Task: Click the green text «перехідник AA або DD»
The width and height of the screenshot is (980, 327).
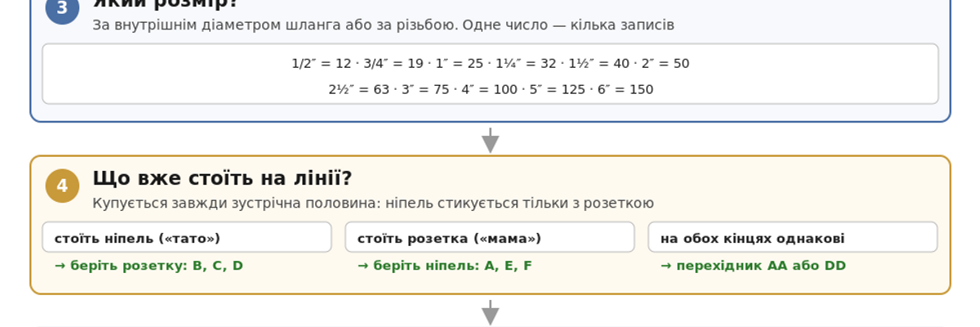Action: pyautogui.click(x=753, y=266)
